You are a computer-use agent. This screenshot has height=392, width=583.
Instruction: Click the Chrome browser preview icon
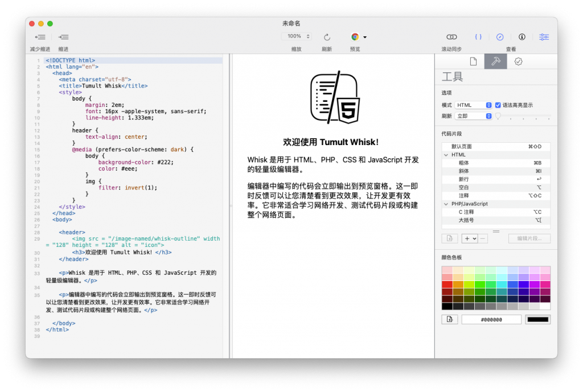pos(355,37)
